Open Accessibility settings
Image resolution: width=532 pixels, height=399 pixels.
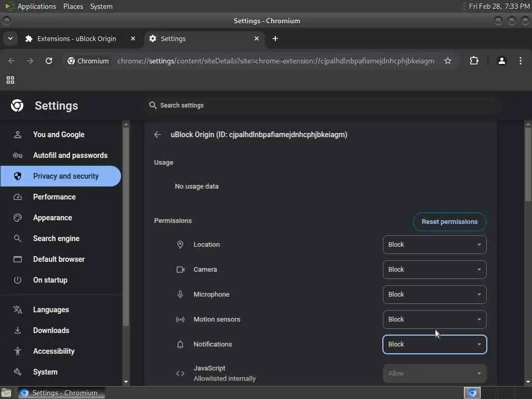click(60, 351)
